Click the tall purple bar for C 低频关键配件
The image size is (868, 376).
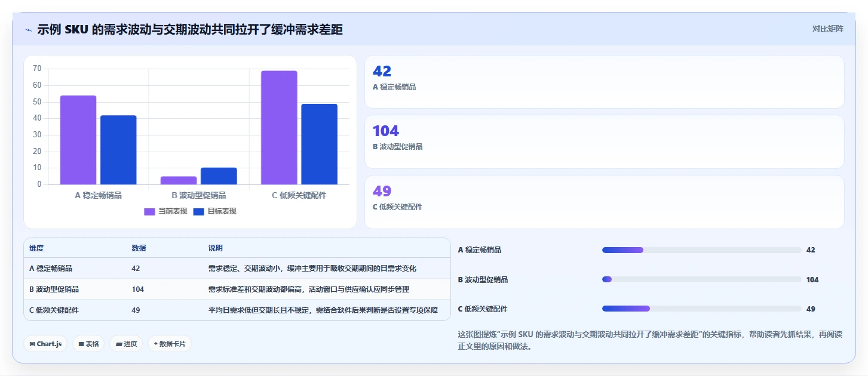279,128
